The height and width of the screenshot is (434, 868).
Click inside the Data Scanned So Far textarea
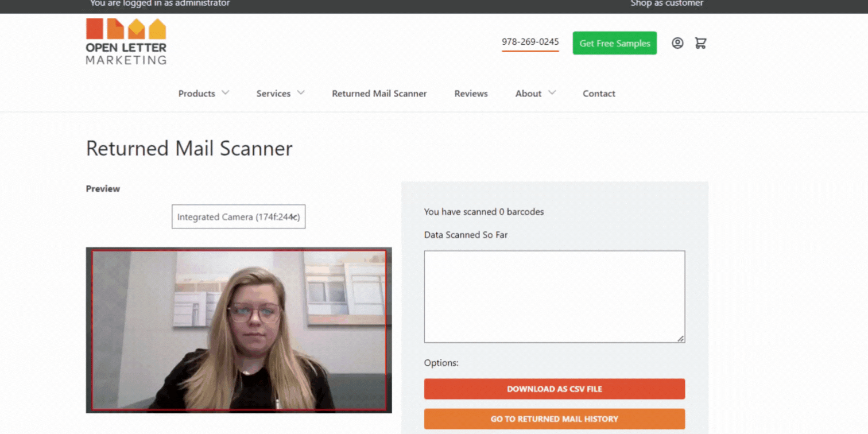pos(555,297)
